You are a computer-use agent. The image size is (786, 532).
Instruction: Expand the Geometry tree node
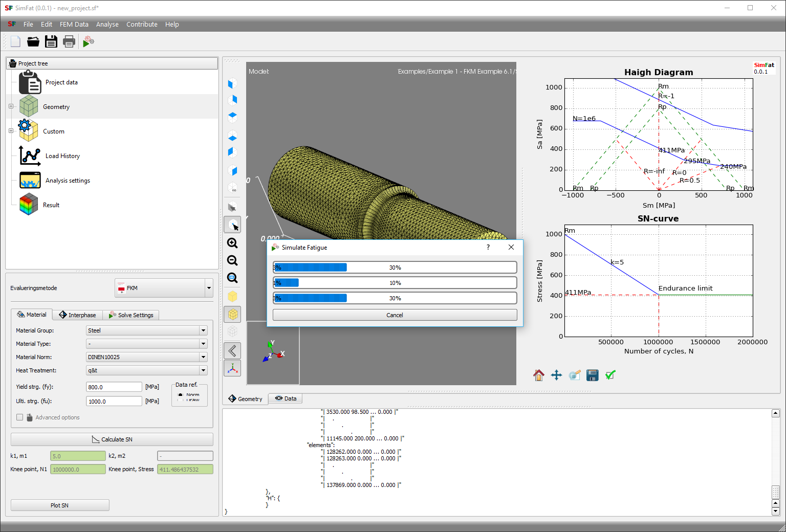click(11, 106)
